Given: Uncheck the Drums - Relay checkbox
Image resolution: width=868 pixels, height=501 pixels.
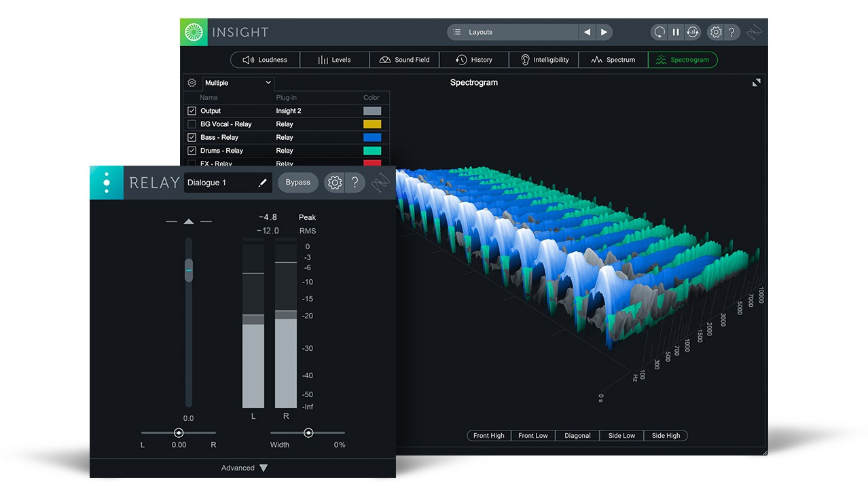Looking at the screenshot, I should click(x=192, y=151).
